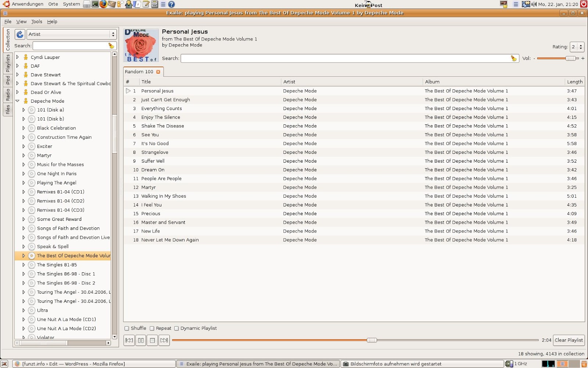Sort playlist by Length column header
Screen dimensions: 588x368
(x=574, y=82)
